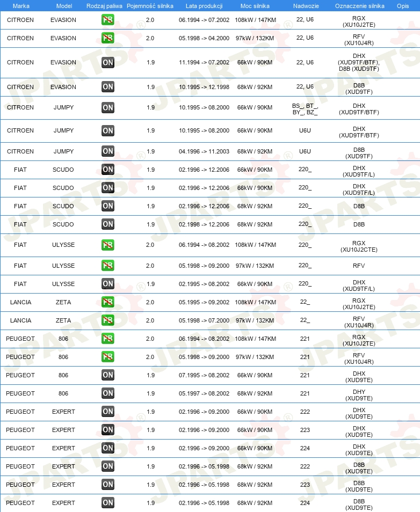Click petrol icon in Citroen Evasion 97kW row
This screenshot has height=512, width=420.
coord(107,38)
